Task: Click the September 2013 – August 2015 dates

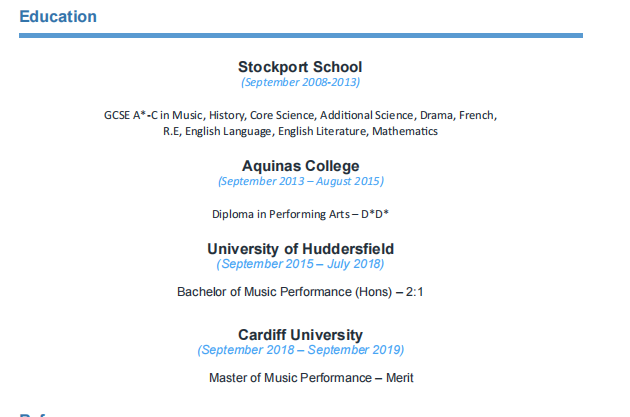Action: [300, 181]
